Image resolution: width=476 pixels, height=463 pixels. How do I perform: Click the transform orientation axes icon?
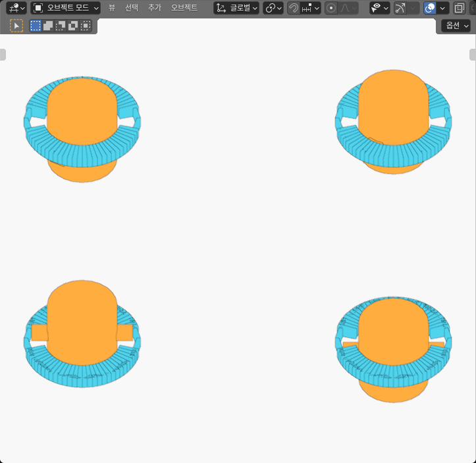(221, 8)
